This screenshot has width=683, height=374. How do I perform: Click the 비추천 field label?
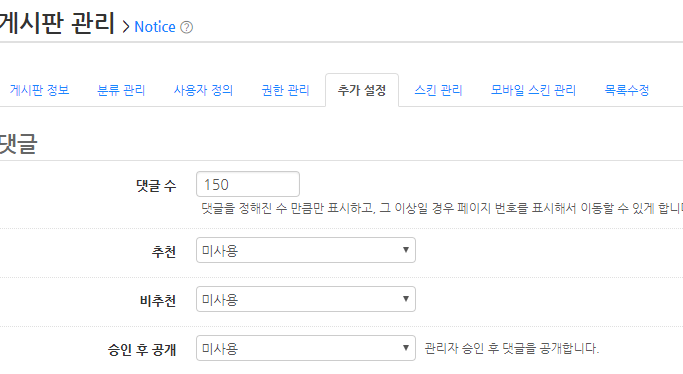coord(158,301)
